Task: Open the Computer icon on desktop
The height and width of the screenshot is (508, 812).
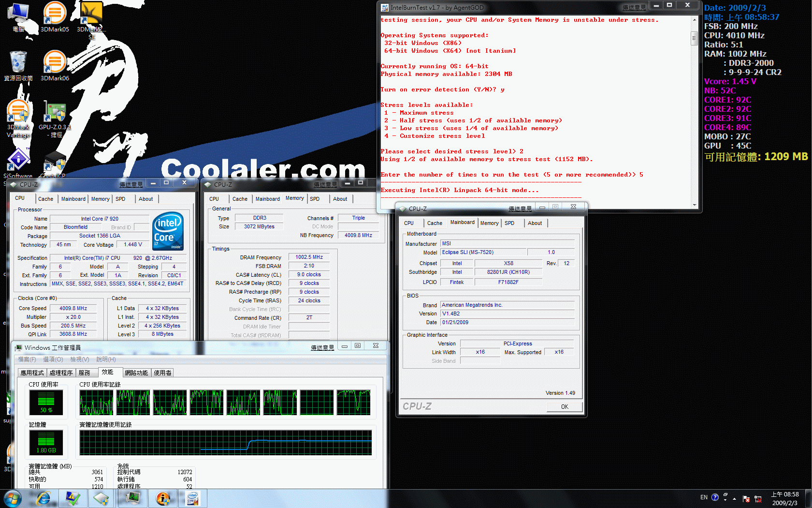Action: 18,17
